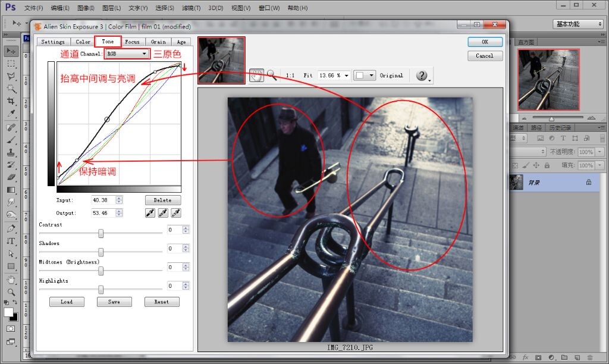
Task: Click the Input value field 40.38
Action: (103, 200)
